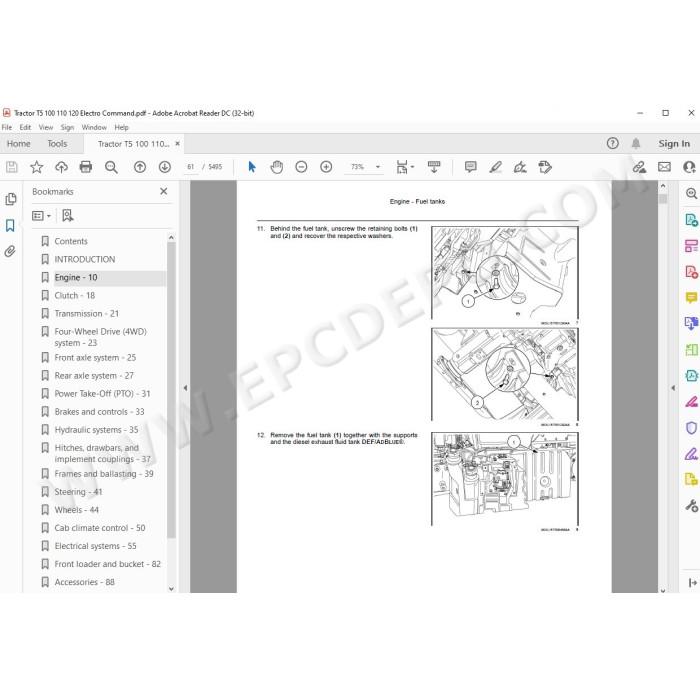Go to previous page arrow

140,167
